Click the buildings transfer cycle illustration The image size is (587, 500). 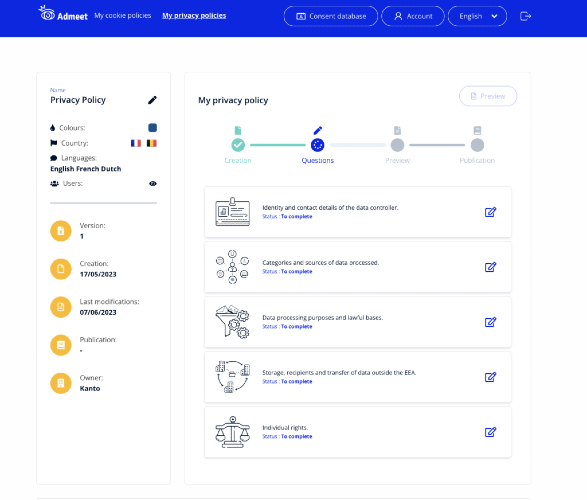click(x=232, y=377)
